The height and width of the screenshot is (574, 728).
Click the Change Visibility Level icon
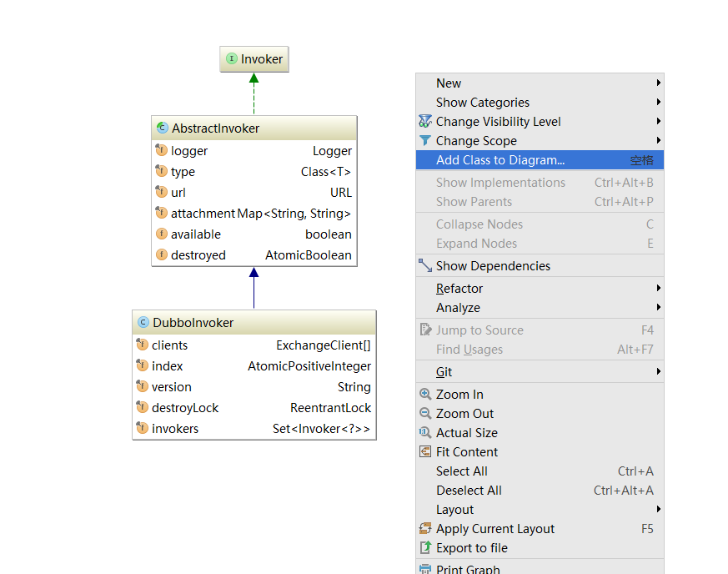(x=424, y=121)
